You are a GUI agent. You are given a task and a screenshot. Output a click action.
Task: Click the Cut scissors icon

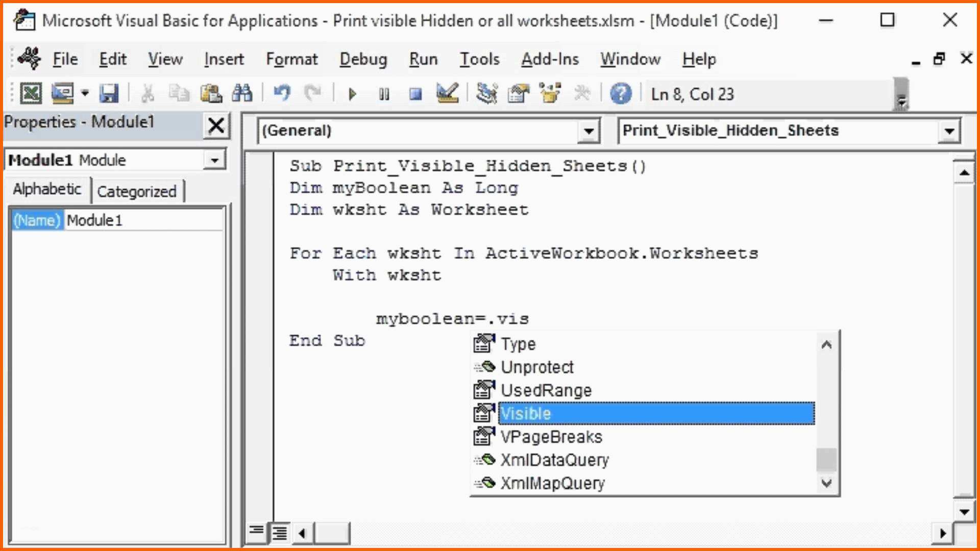tap(148, 93)
